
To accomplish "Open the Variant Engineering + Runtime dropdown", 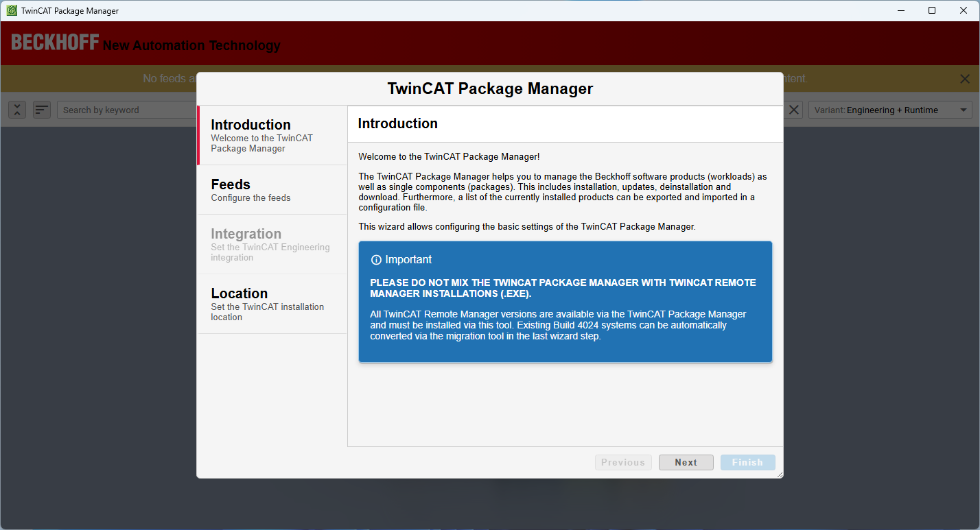I will [x=890, y=110].
